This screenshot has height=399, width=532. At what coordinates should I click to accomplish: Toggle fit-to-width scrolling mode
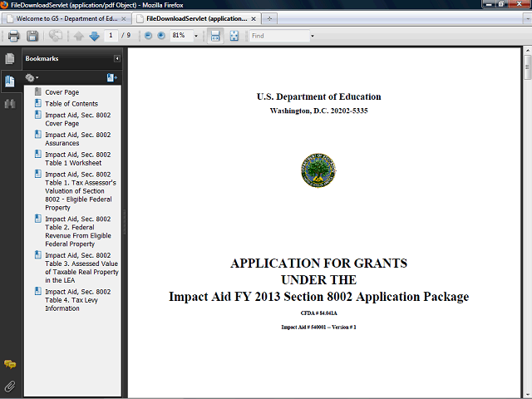(214, 36)
